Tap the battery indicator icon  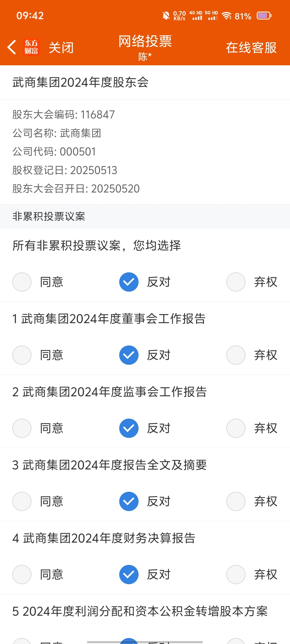click(x=264, y=16)
